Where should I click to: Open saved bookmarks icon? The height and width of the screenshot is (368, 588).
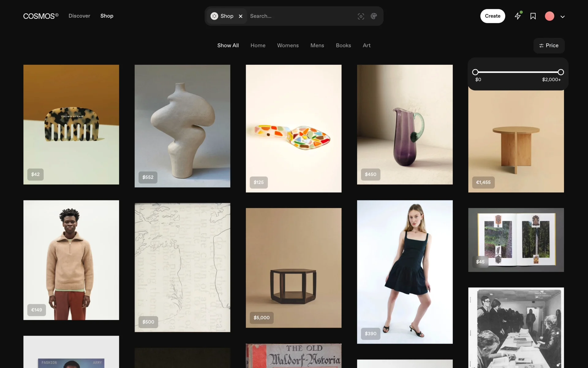pos(533,16)
